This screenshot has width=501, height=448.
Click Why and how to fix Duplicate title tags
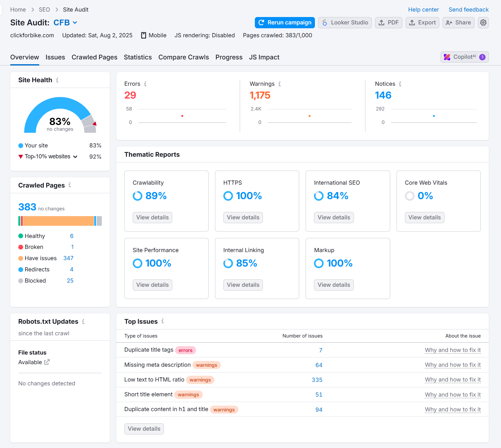pyautogui.click(x=453, y=350)
